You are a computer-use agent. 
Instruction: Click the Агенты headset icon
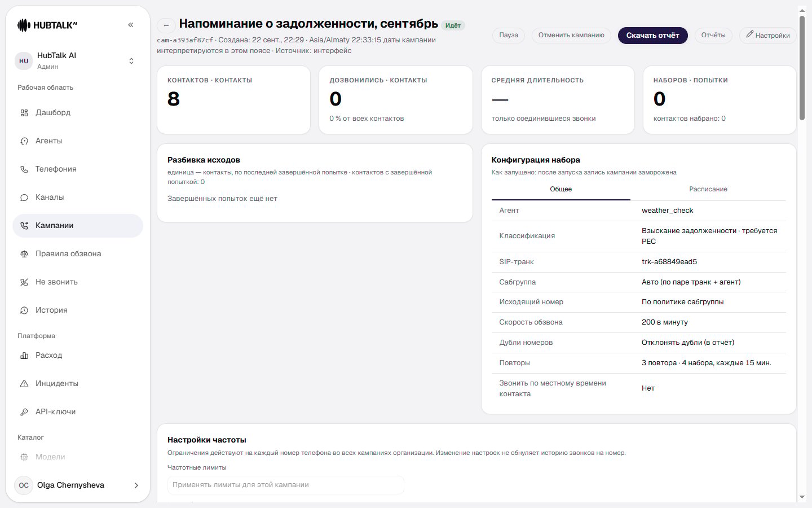24,141
